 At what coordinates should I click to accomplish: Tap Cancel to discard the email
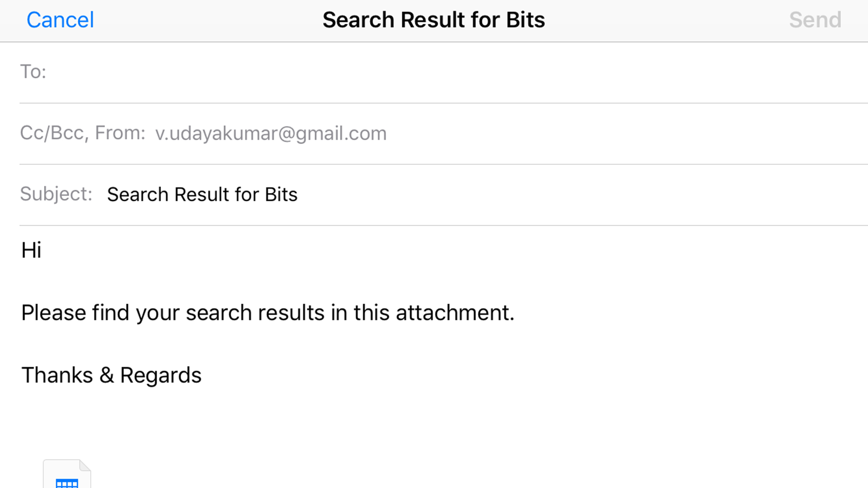(60, 20)
